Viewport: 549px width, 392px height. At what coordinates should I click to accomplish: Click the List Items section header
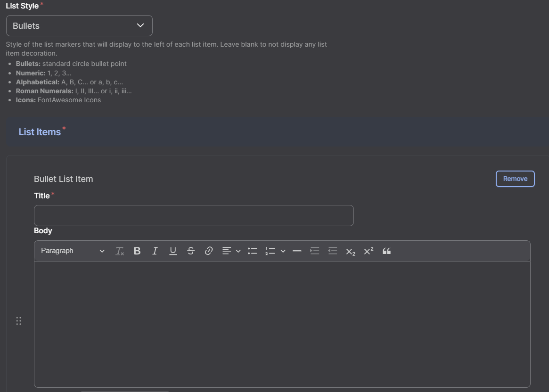pos(277,132)
